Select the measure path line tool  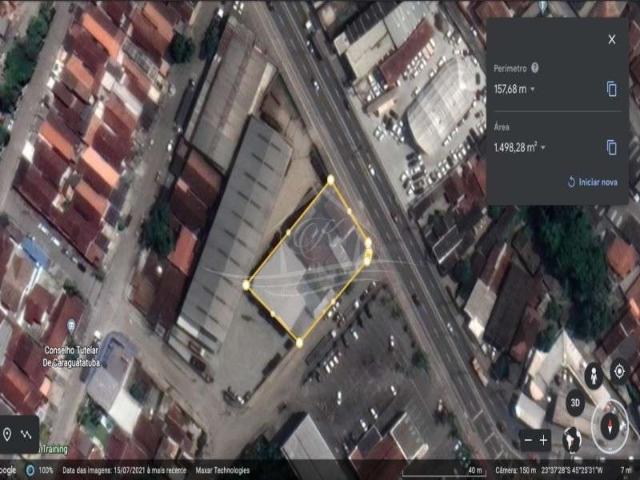tap(27, 434)
